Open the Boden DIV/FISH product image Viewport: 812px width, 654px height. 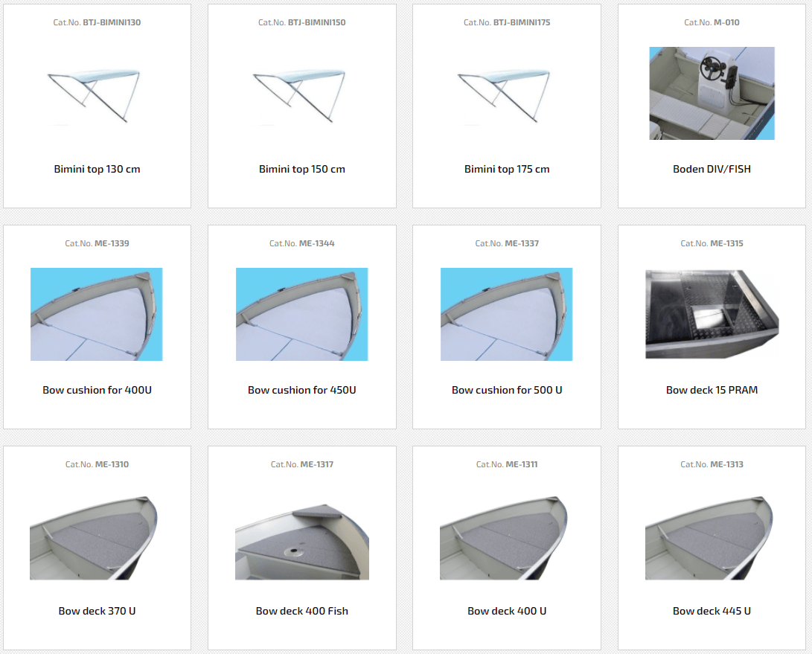point(712,94)
